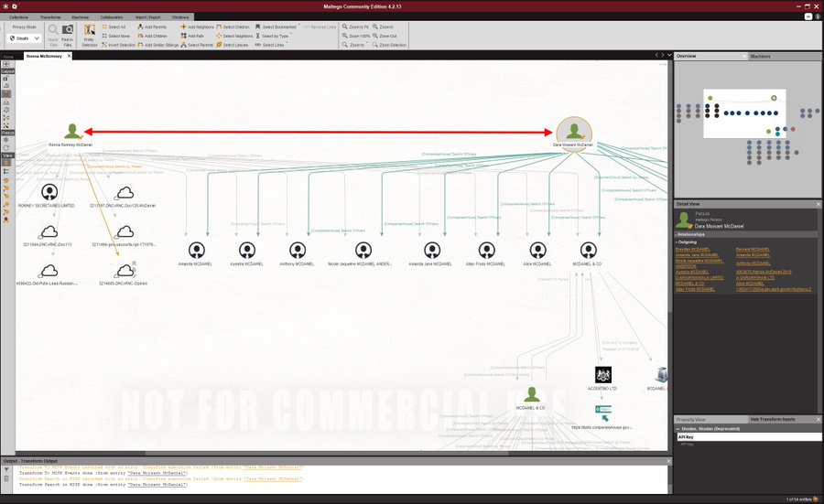Click Add Neighbors

197,27
